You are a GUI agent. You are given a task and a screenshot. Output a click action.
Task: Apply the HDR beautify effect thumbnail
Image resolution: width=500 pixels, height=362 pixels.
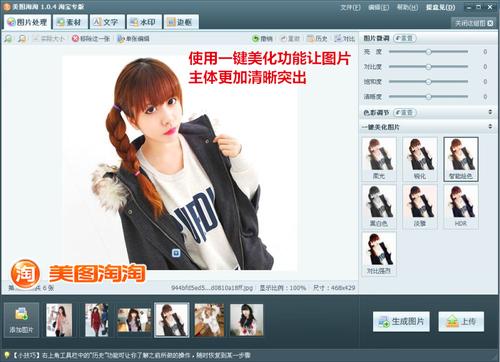[x=461, y=206]
